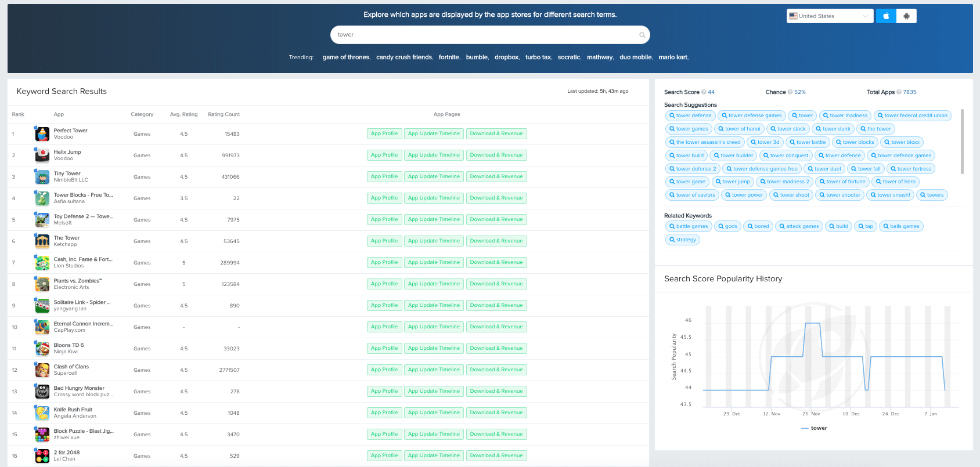Click Supercell developer name
This screenshot has height=467, width=980.
pos(65,373)
